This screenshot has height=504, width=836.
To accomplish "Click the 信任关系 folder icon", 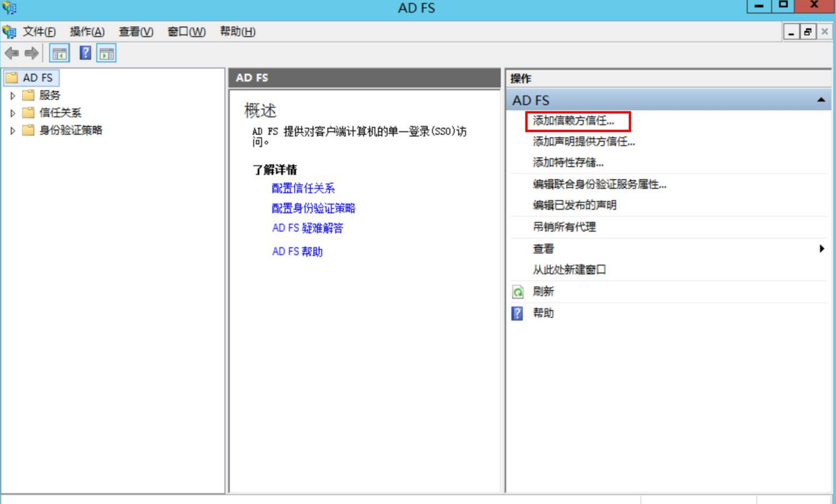I will (x=28, y=113).
